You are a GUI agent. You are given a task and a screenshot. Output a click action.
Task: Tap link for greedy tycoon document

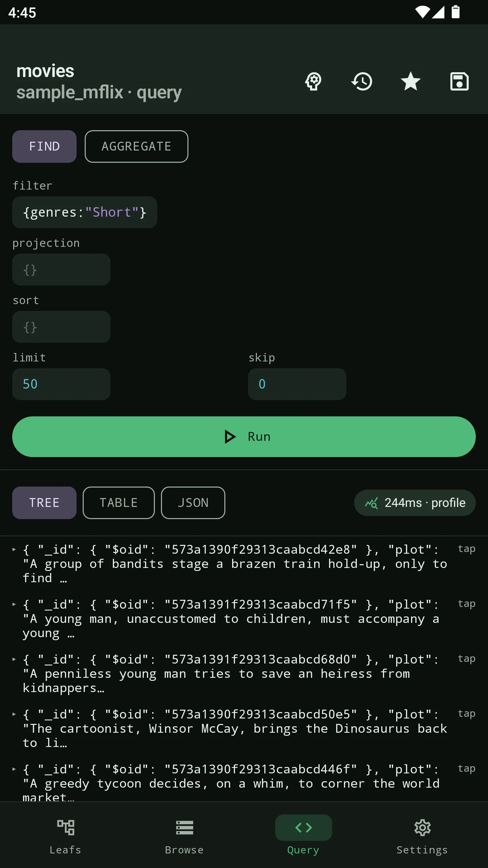(x=467, y=768)
